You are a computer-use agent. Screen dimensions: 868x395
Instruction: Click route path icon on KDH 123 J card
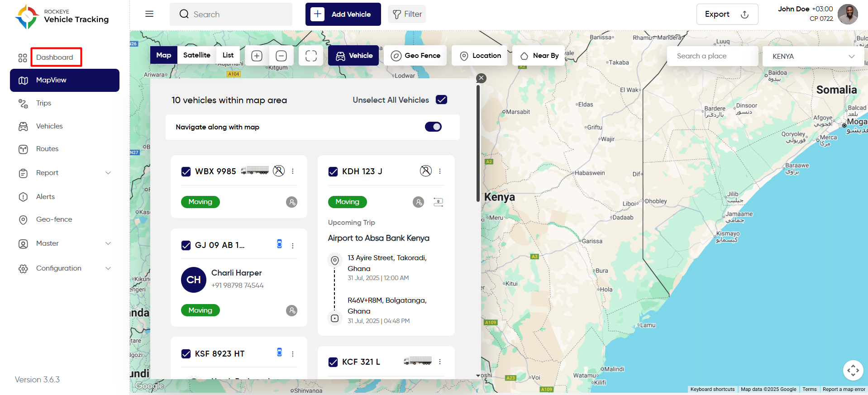click(x=438, y=202)
